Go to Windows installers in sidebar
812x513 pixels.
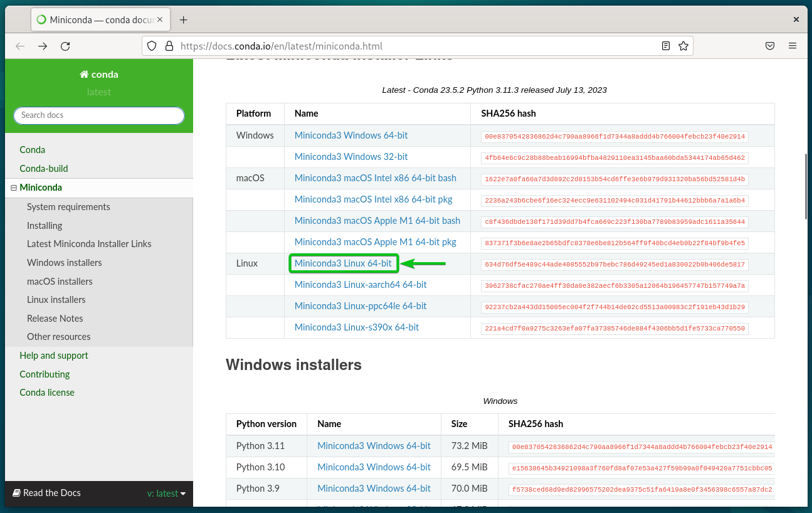65,263
